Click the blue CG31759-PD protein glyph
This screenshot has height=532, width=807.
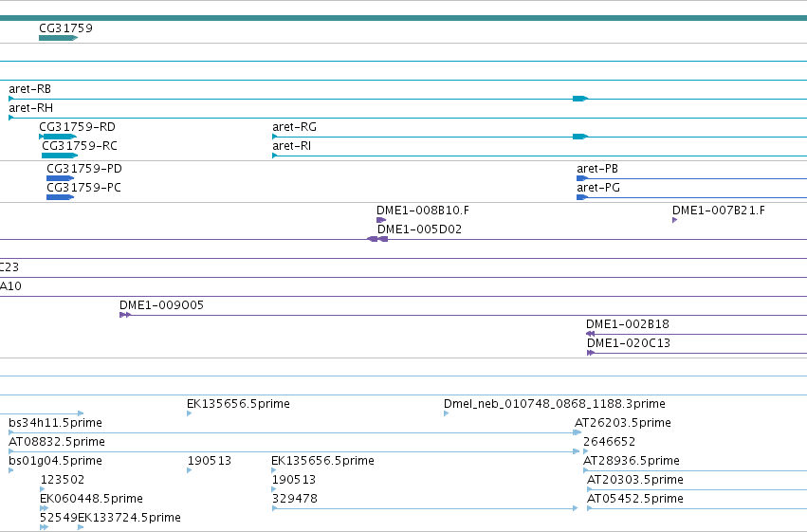click(60, 178)
